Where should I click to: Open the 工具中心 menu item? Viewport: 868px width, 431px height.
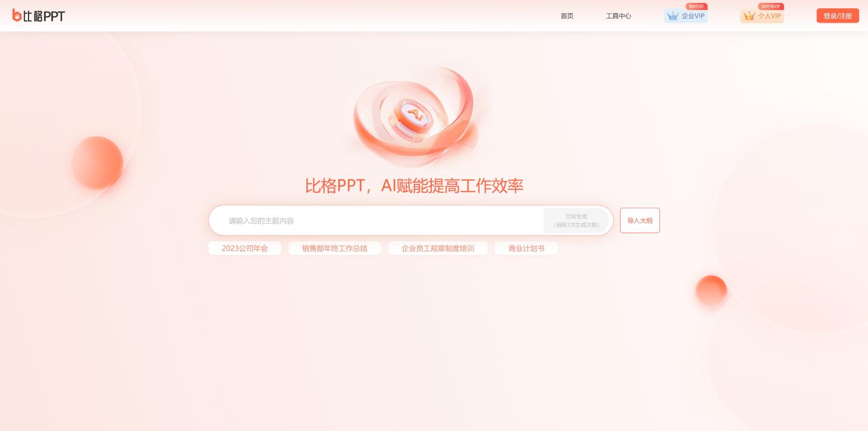click(x=618, y=16)
